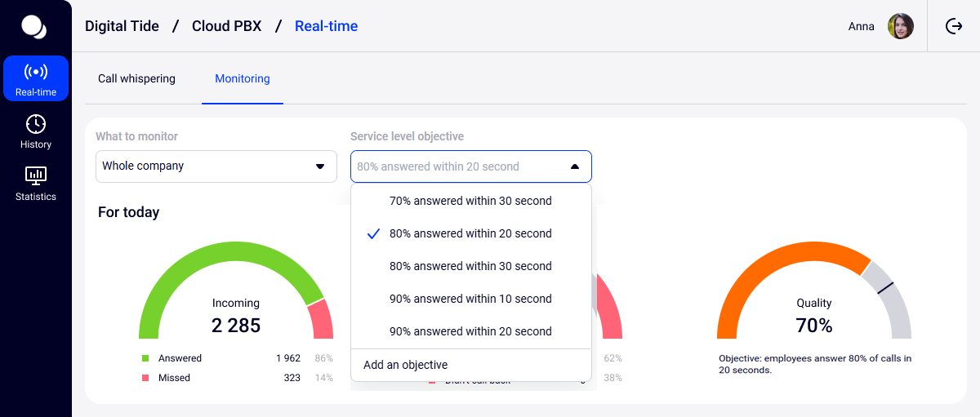Click the logout arrow icon
Image resolution: width=980 pixels, height=417 pixels.
pos(953,26)
